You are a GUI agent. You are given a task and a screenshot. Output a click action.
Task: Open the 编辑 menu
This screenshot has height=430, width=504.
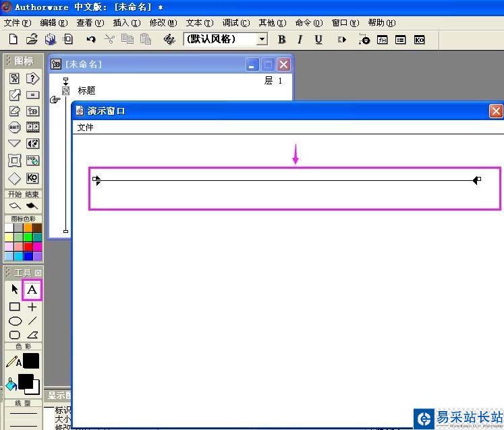click(x=54, y=23)
